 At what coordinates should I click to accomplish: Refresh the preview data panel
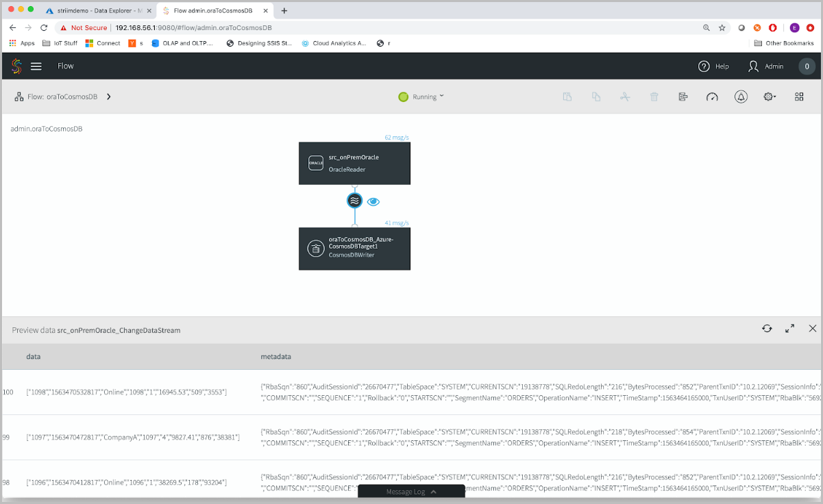click(x=767, y=329)
